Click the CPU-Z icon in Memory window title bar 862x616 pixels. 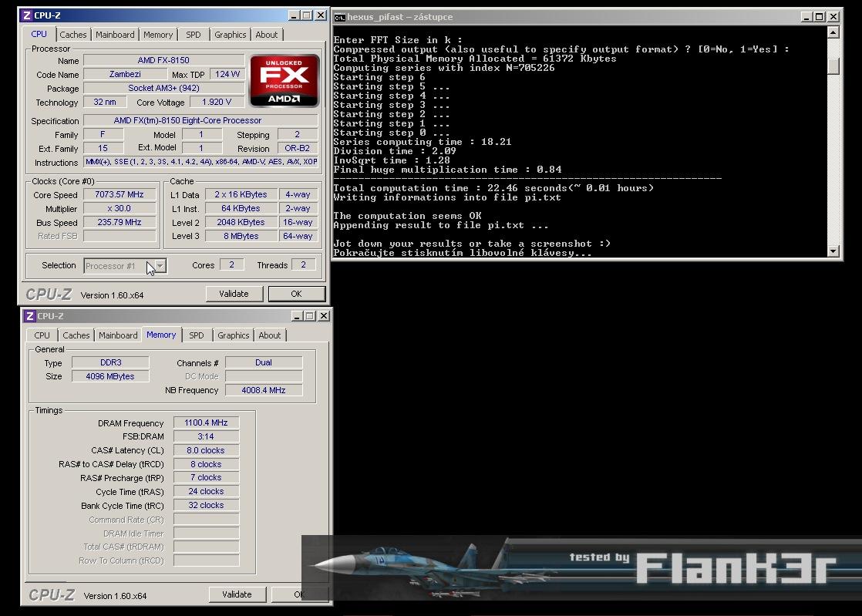30,316
